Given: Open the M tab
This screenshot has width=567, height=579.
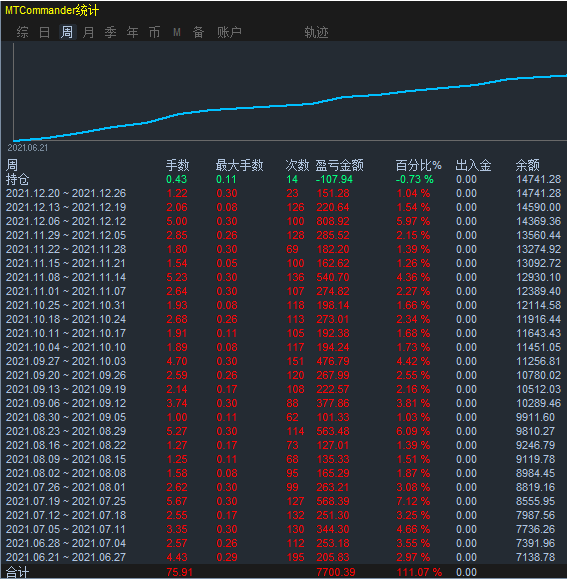Looking at the screenshot, I should pyautogui.click(x=177, y=32).
